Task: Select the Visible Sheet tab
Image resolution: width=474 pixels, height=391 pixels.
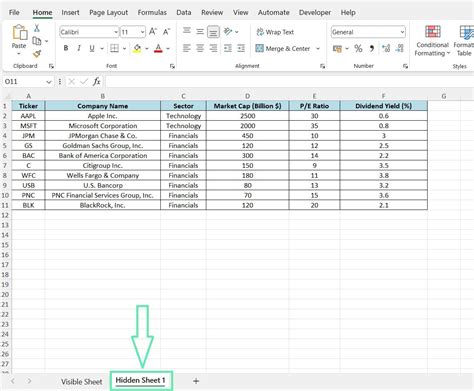Action: tap(82, 382)
